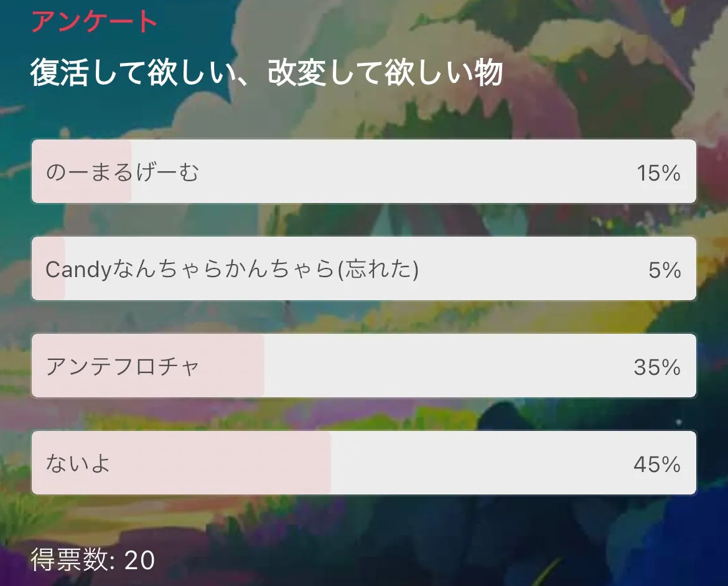Click the 5% result percentage
The image size is (728, 586).
(x=665, y=270)
